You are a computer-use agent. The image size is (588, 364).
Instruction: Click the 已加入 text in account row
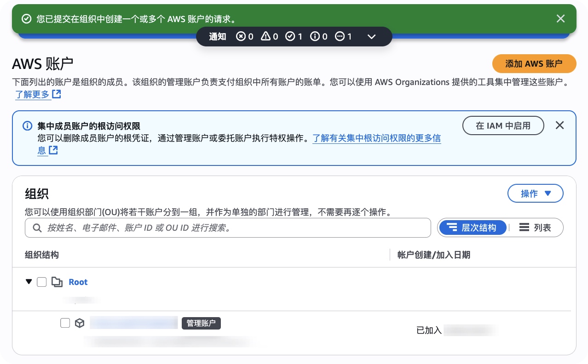click(x=429, y=330)
